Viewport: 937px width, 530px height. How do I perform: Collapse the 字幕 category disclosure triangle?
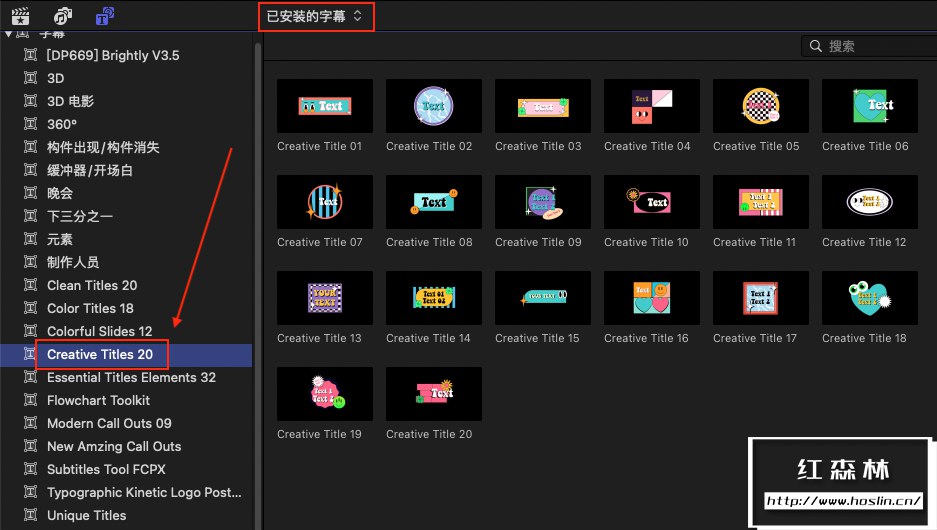pos(8,34)
